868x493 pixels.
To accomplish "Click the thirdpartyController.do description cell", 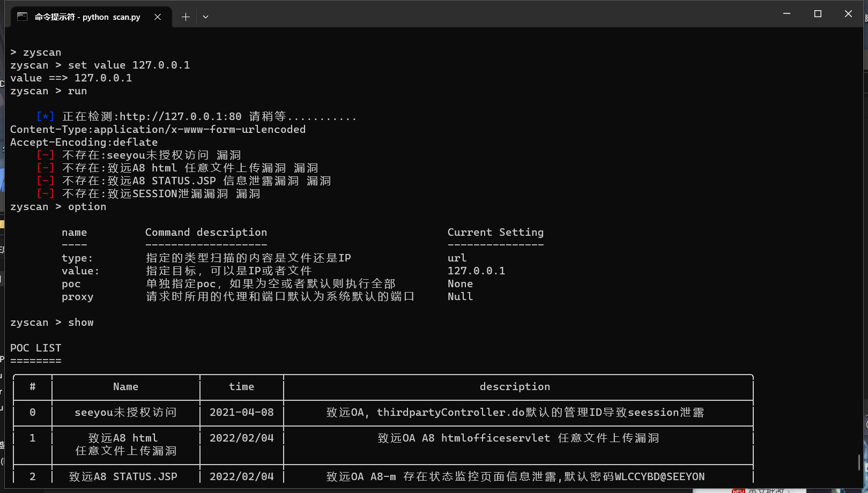I will tap(515, 413).
